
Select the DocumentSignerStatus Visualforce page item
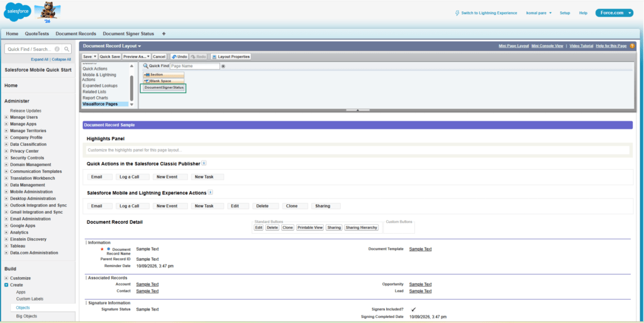[164, 88]
